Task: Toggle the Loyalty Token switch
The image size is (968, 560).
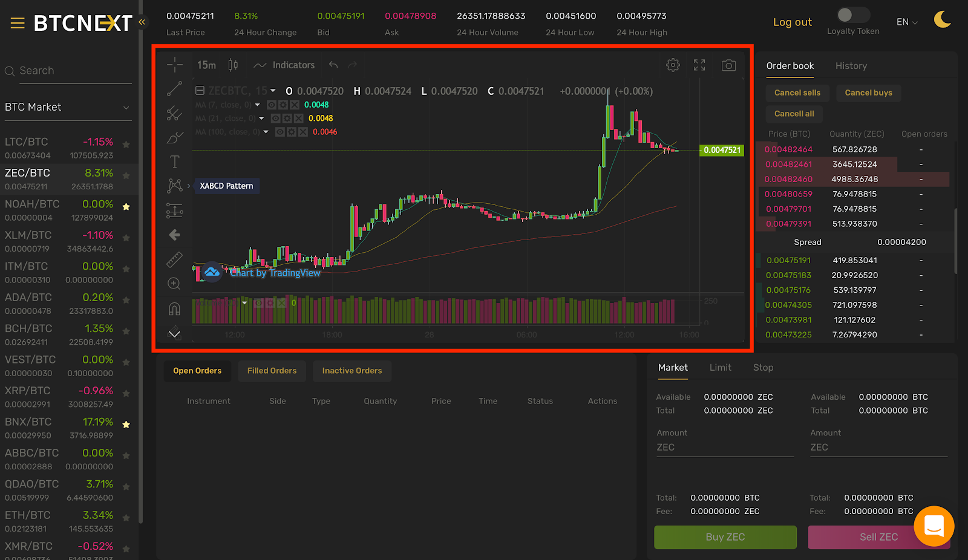Action: (x=853, y=15)
